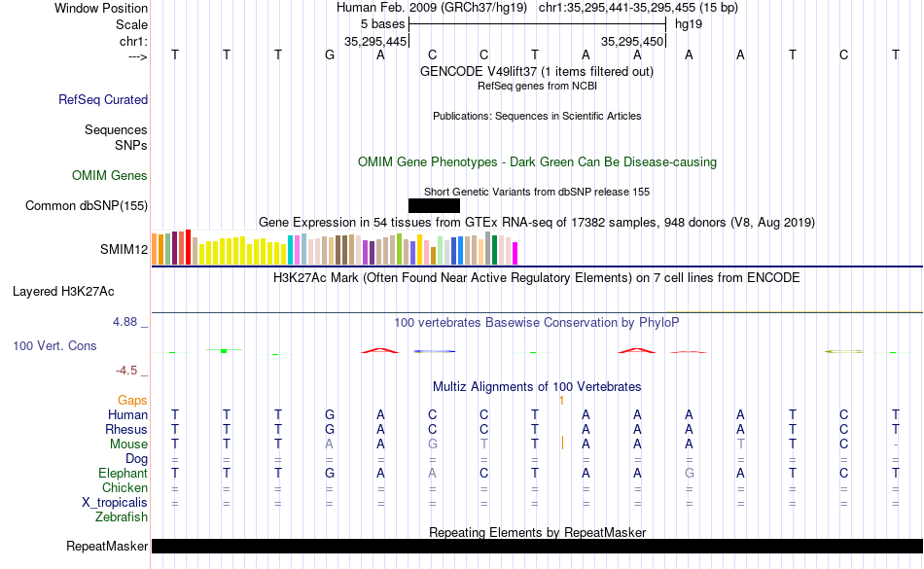Select the Dog species label
Image resolution: width=924 pixels, height=569 pixels.
pos(136,459)
